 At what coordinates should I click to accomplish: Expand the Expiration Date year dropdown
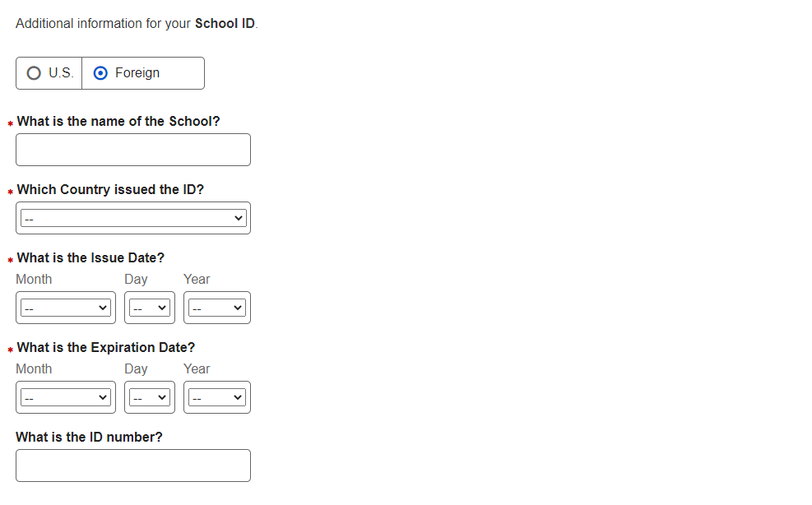pyautogui.click(x=217, y=397)
